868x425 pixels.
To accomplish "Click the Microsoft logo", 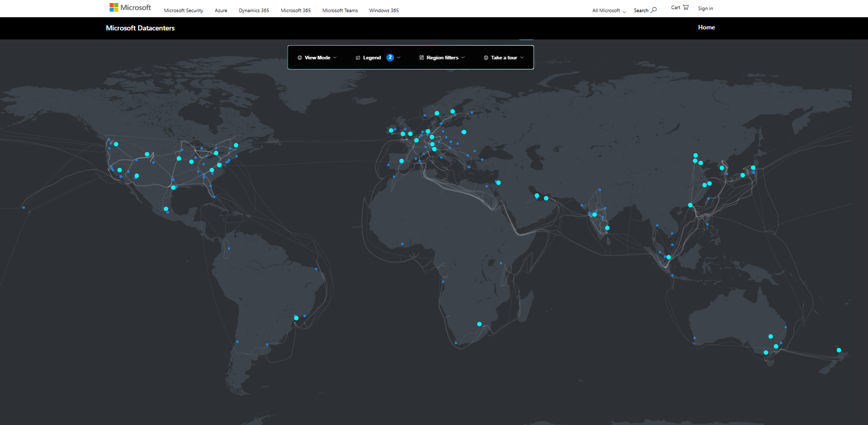I will [x=130, y=8].
